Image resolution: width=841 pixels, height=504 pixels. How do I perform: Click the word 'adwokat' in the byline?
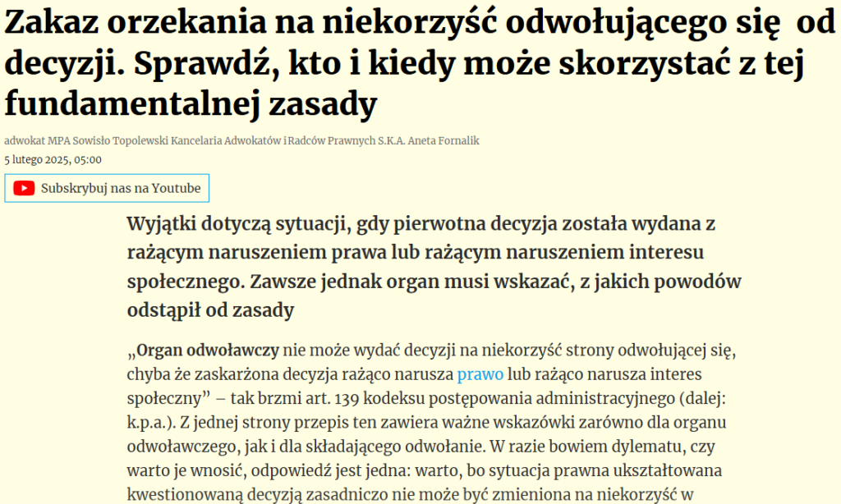pyautogui.click(x=22, y=140)
